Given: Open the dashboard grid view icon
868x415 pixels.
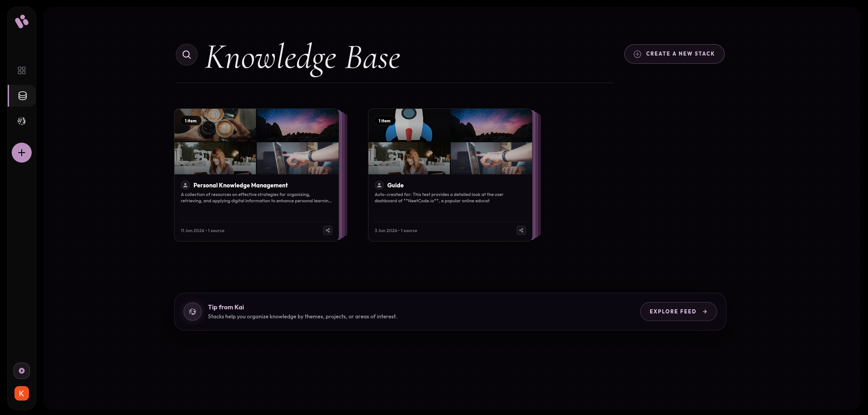Looking at the screenshot, I should click(22, 70).
